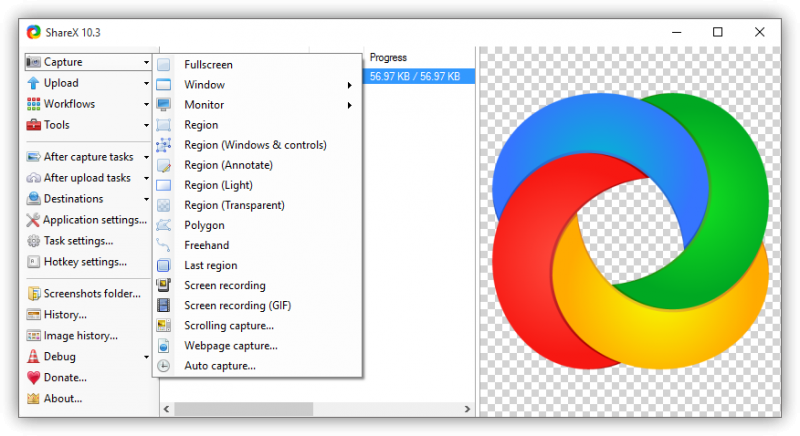Expand the Tools dropdown arrow
800x436 pixels.
point(146,125)
